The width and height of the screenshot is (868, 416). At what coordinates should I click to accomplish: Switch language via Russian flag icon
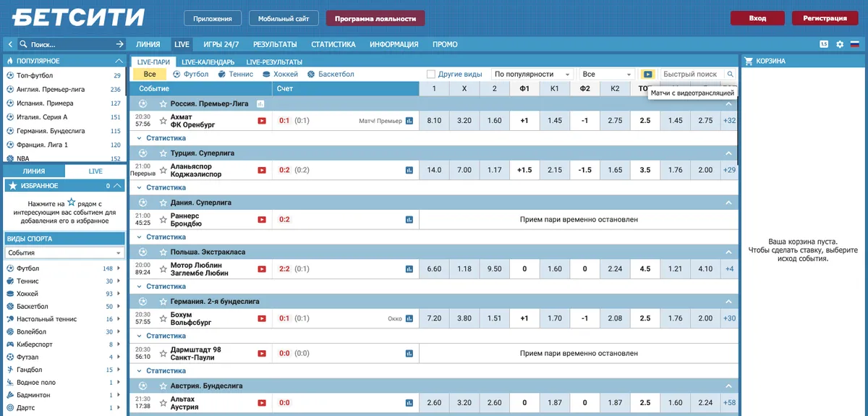pyautogui.click(x=854, y=44)
